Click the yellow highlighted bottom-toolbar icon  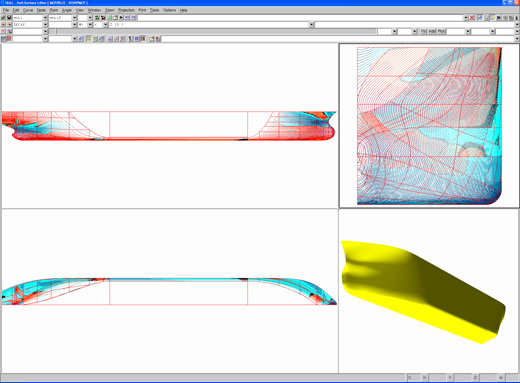tap(89, 39)
